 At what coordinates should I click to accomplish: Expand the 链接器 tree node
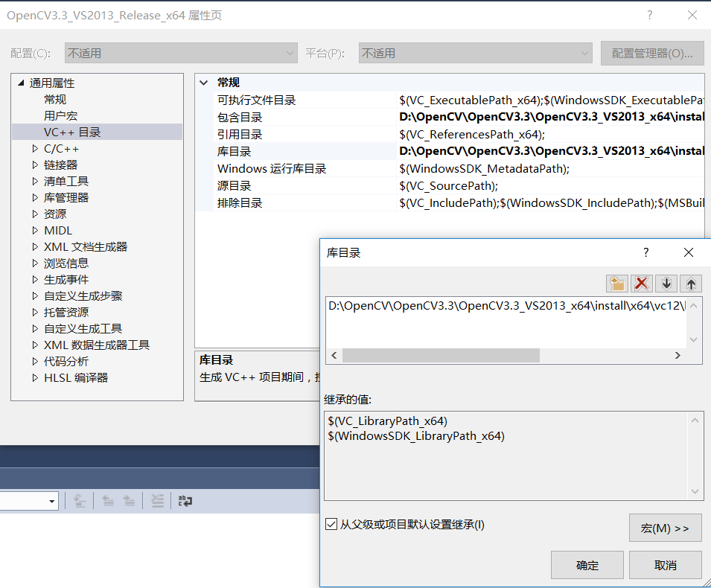[35, 165]
